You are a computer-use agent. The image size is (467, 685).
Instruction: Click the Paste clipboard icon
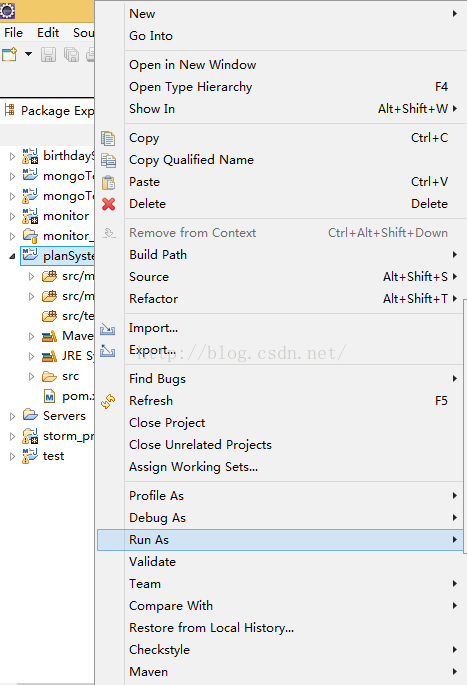[108, 182]
